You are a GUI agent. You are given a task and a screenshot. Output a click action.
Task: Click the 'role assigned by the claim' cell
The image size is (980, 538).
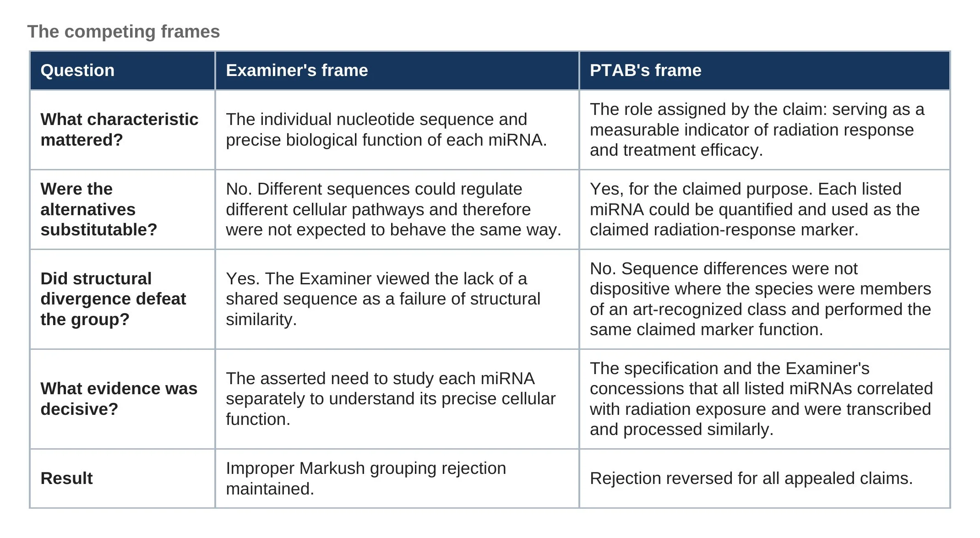point(765,130)
